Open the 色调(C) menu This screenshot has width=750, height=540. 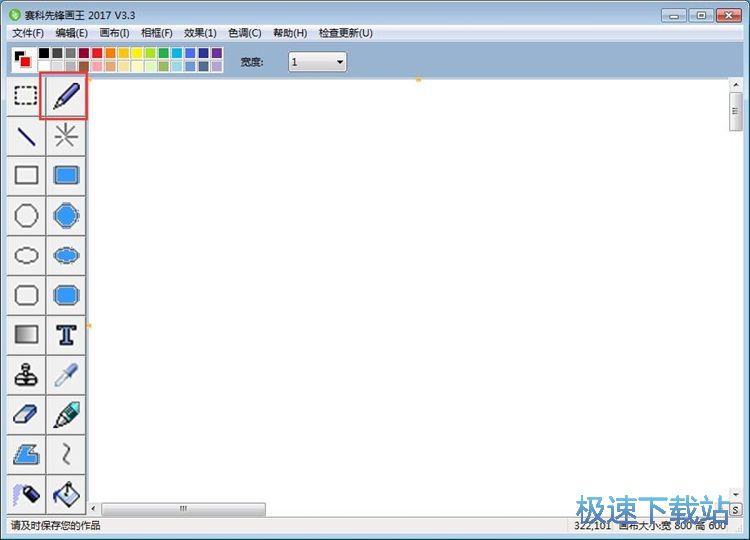(245, 33)
